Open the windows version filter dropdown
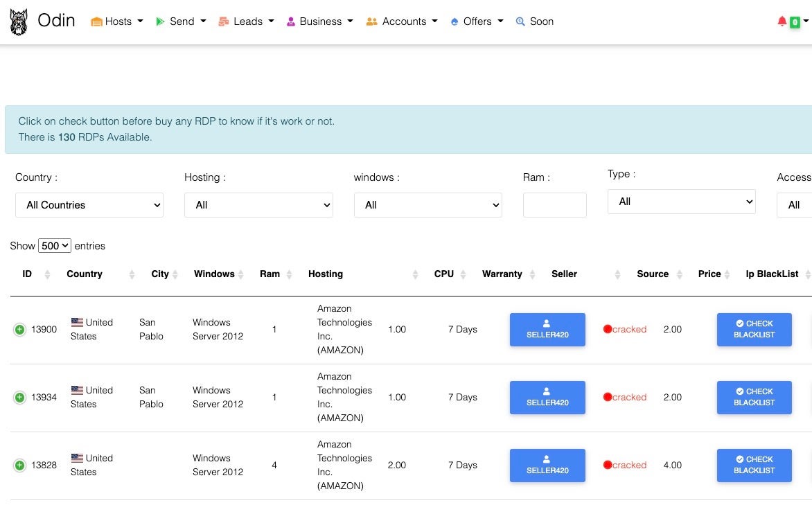The image size is (812, 505). pyautogui.click(x=427, y=205)
